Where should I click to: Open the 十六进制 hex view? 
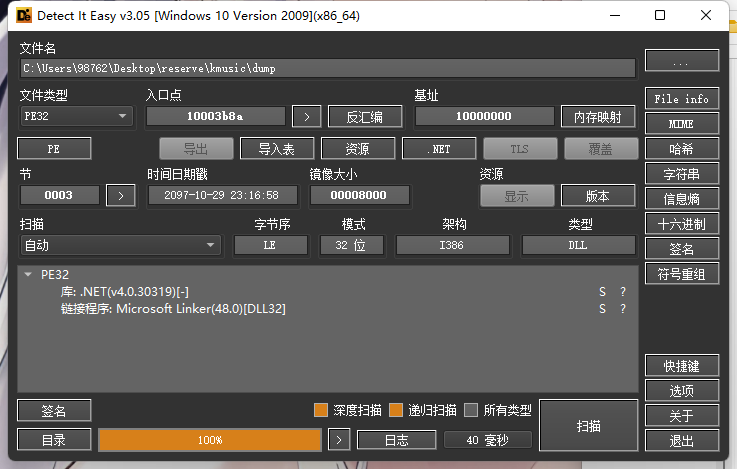click(x=681, y=223)
